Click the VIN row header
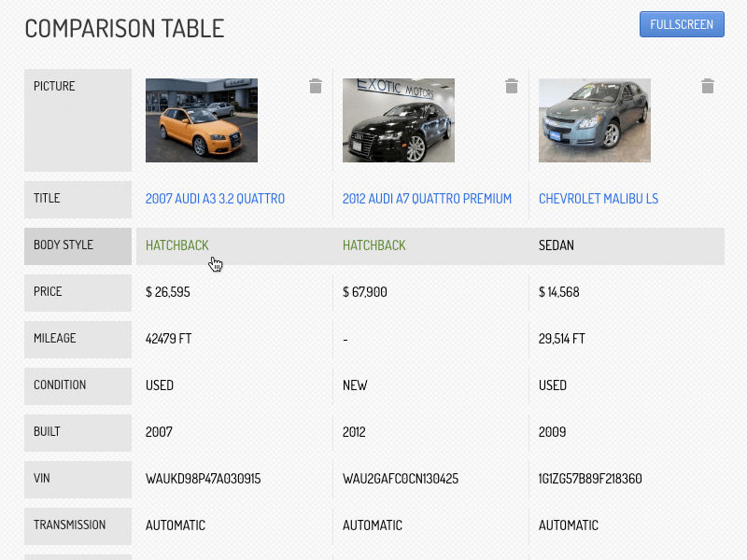747x560 pixels. 78,480
